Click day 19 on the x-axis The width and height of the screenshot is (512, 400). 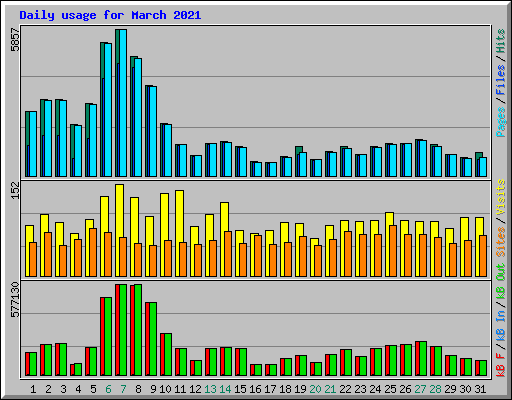[300, 389]
